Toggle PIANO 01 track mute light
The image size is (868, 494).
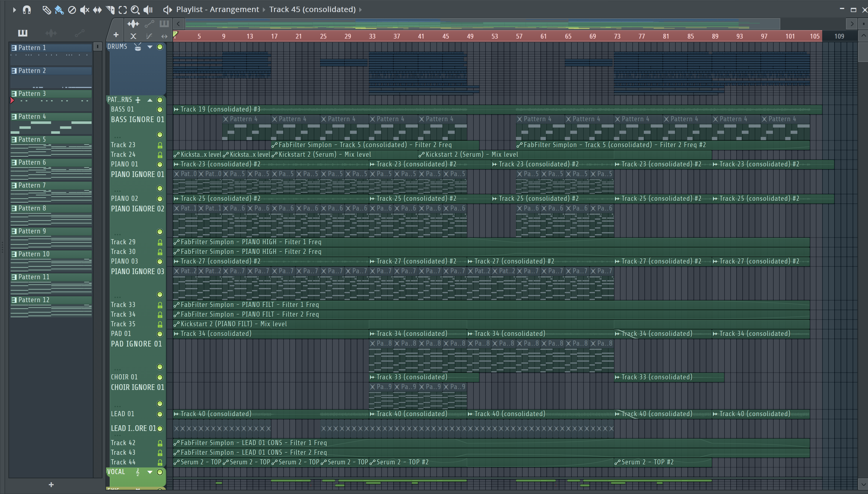point(160,164)
